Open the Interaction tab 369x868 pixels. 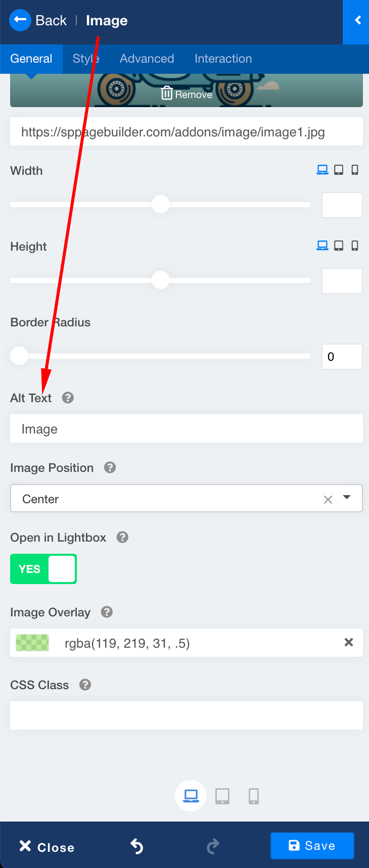[x=223, y=59]
